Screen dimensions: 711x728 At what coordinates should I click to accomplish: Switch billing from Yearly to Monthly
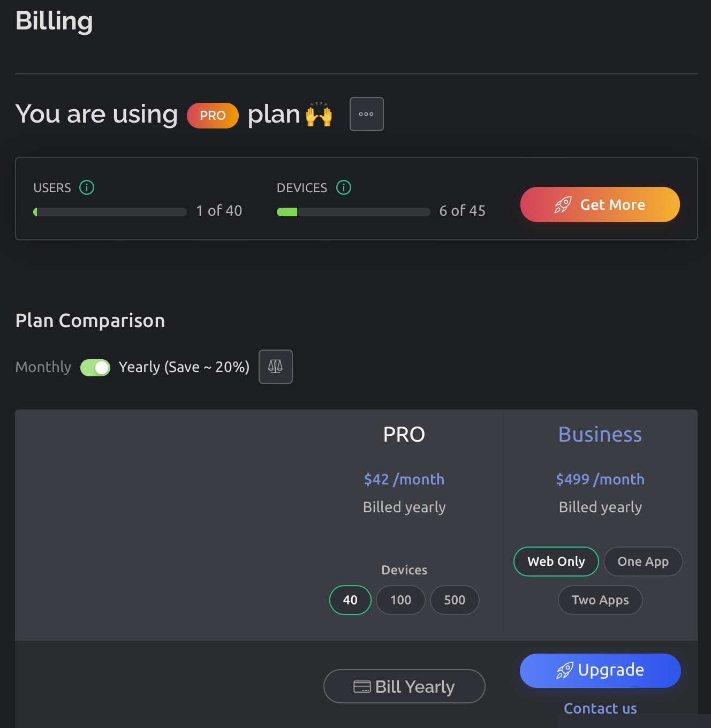[95, 367]
